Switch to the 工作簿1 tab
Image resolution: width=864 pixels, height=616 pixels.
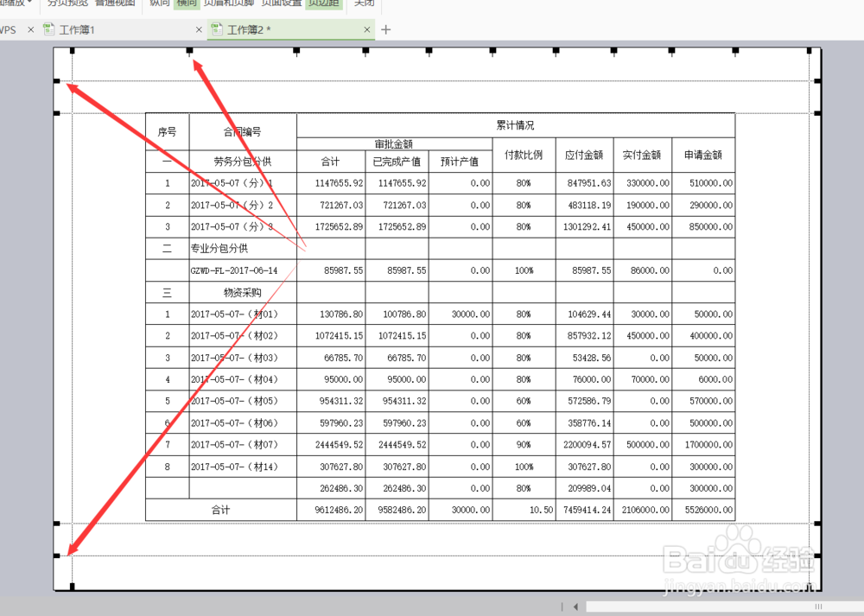pyautogui.click(x=78, y=29)
